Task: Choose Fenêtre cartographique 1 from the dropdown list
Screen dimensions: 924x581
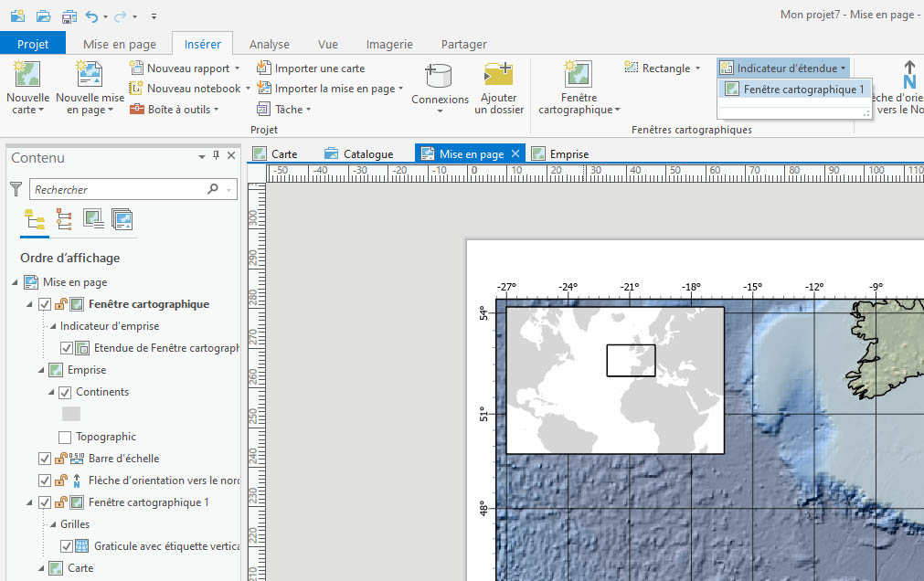Action: click(x=795, y=90)
